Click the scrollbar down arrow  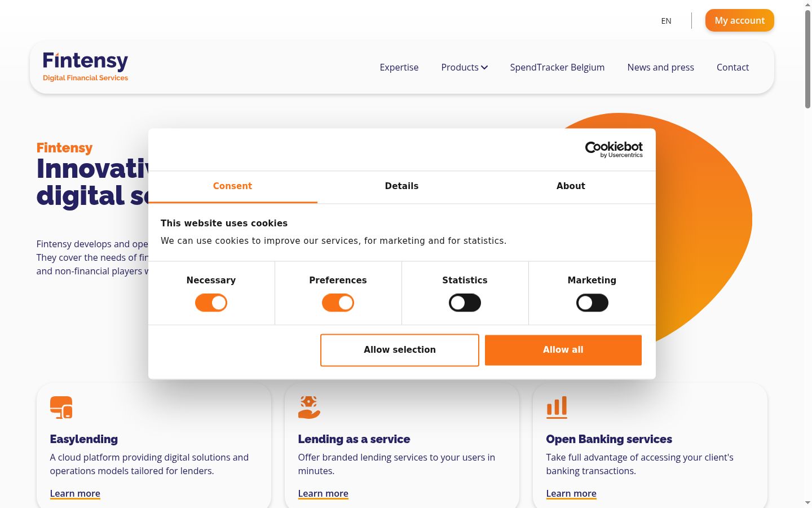807,503
